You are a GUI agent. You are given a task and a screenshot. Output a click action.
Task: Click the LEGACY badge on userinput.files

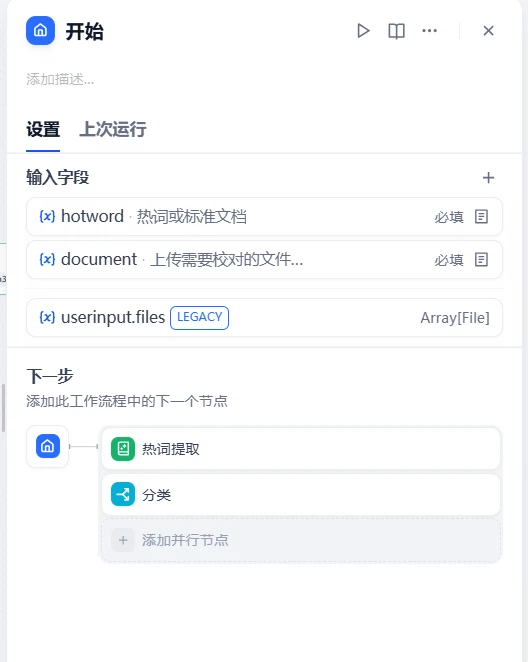coord(199,317)
